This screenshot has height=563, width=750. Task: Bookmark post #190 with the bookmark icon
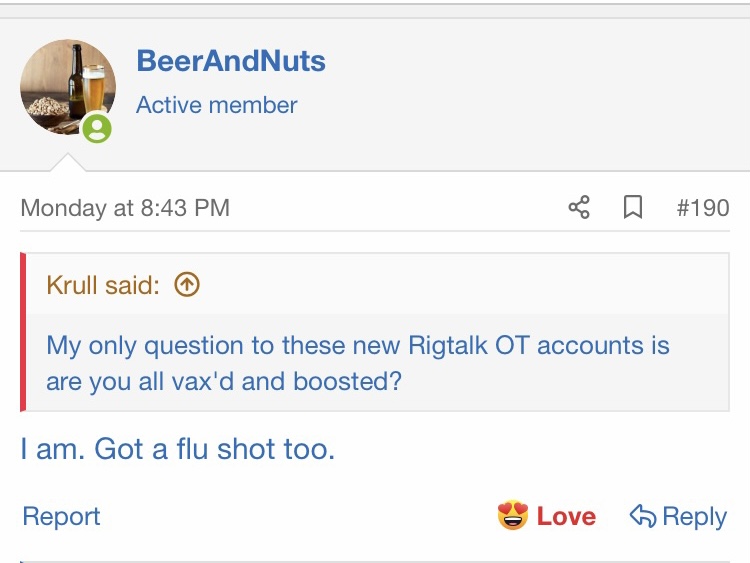[x=632, y=208]
